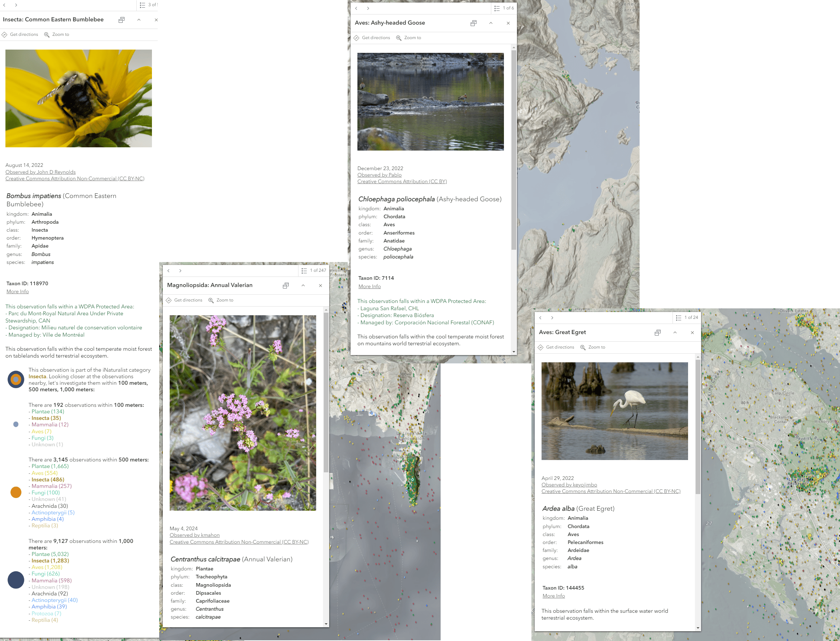This screenshot has width=840, height=641.
Task: Collapse the Great Egret popup
Action: (x=675, y=333)
